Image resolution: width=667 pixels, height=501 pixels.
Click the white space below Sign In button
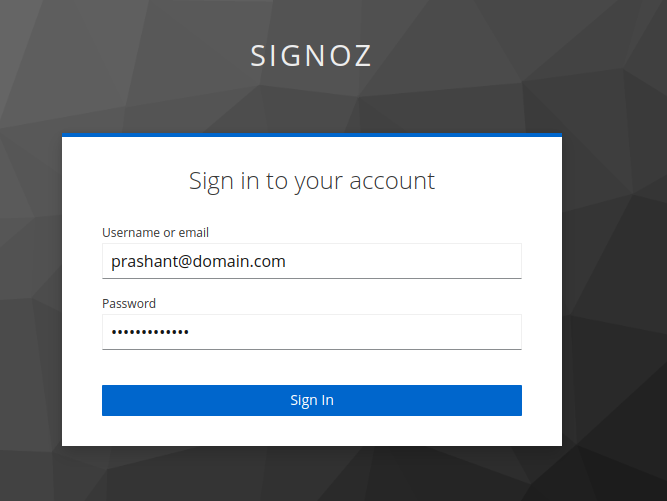(x=312, y=431)
